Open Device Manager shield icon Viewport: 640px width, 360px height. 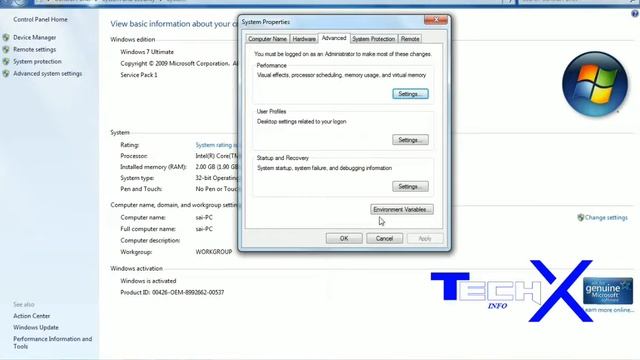6,38
